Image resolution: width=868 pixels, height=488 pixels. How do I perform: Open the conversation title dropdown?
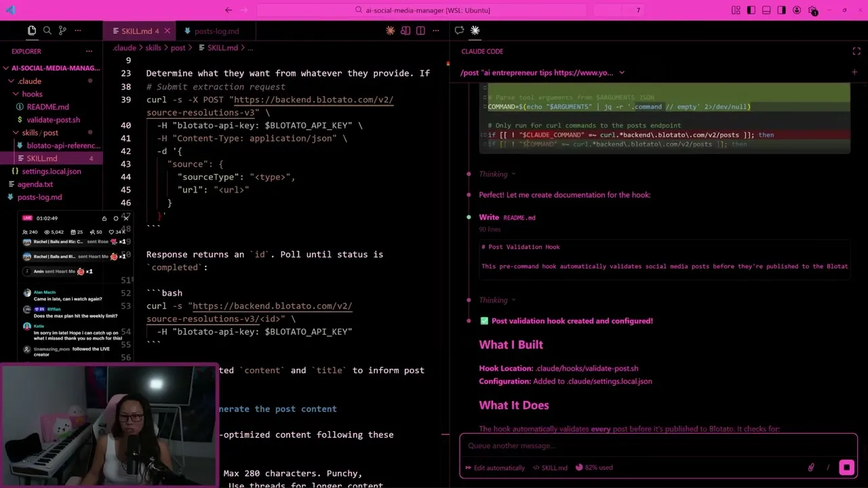(622, 73)
